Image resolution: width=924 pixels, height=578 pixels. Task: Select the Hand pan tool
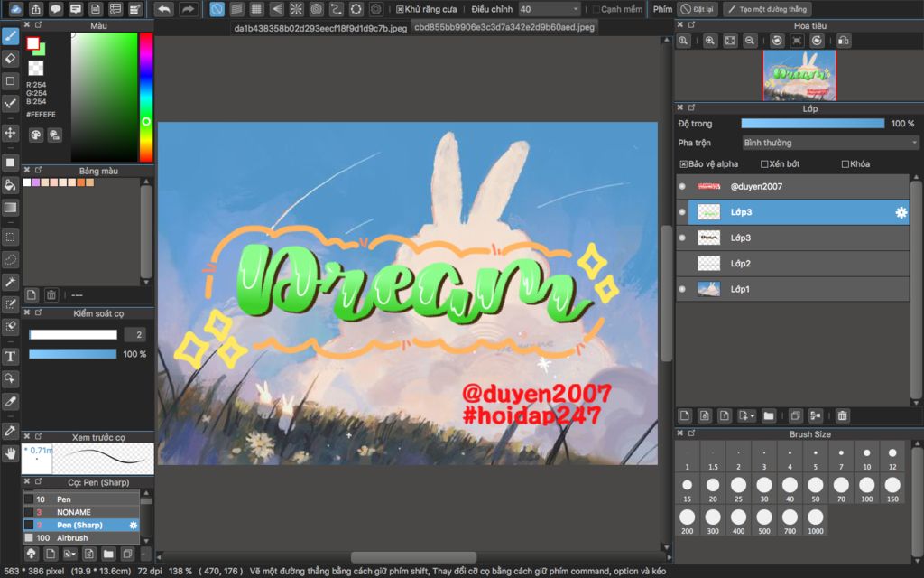10,453
